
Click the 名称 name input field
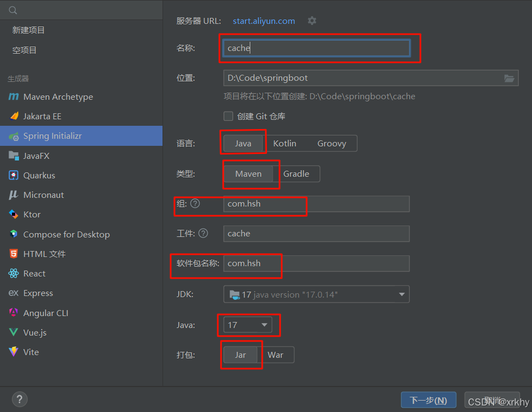[316, 48]
